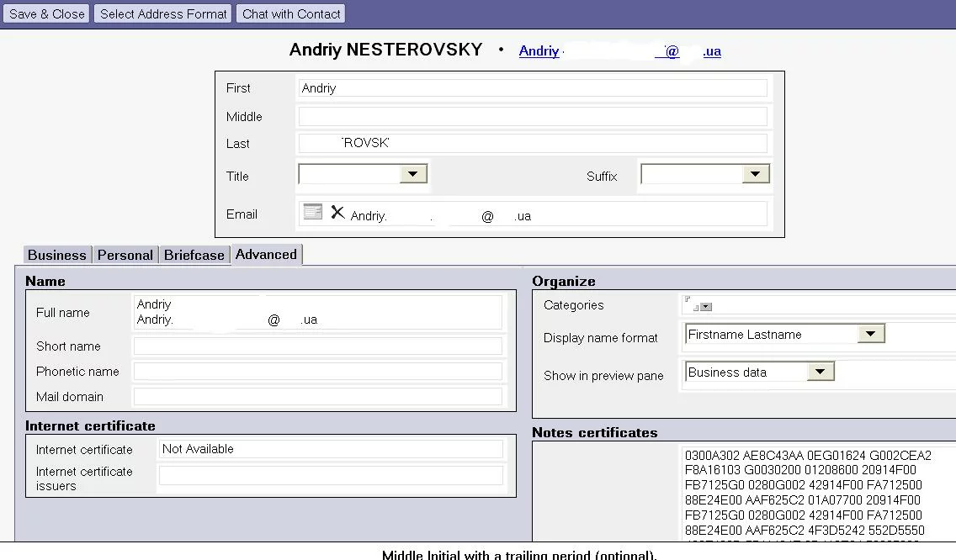Open the Display name format dropdown

871,335
